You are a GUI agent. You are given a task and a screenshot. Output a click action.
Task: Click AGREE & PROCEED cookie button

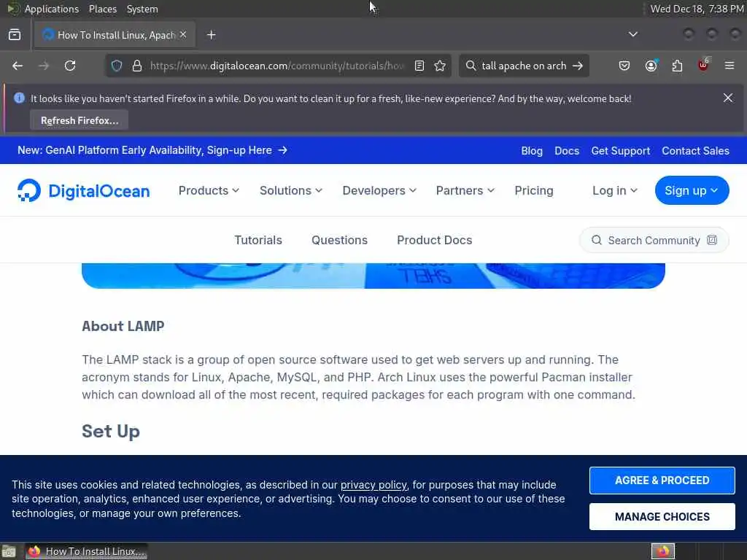662,480
